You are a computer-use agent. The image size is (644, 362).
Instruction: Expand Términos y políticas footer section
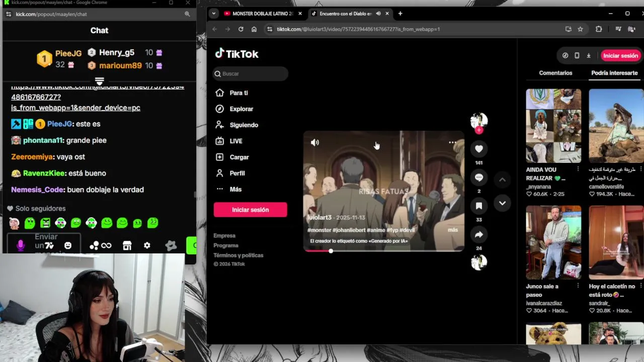pyautogui.click(x=238, y=255)
